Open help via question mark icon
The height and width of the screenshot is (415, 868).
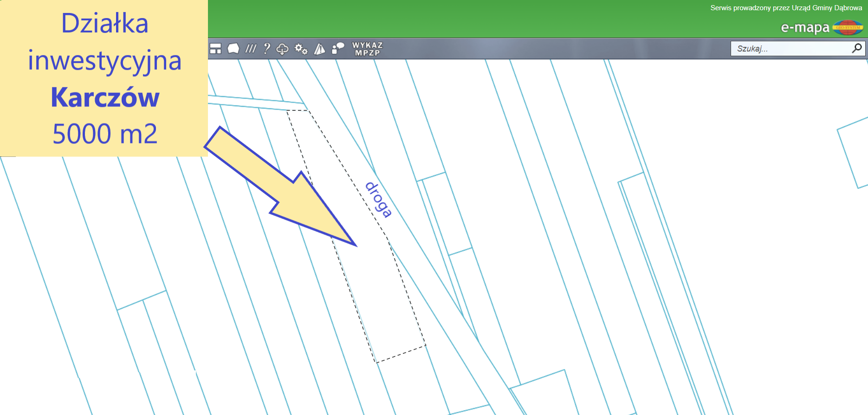[266, 49]
